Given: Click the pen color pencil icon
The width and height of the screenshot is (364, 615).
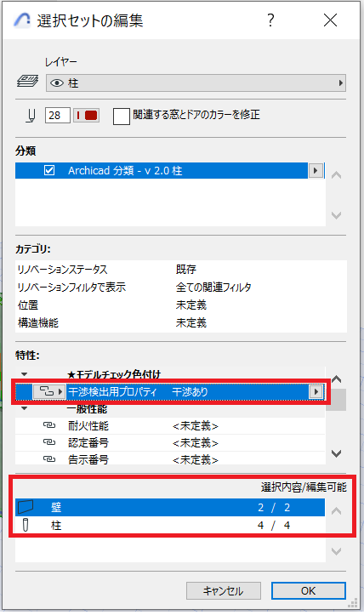Looking at the screenshot, I should (x=31, y=116).
